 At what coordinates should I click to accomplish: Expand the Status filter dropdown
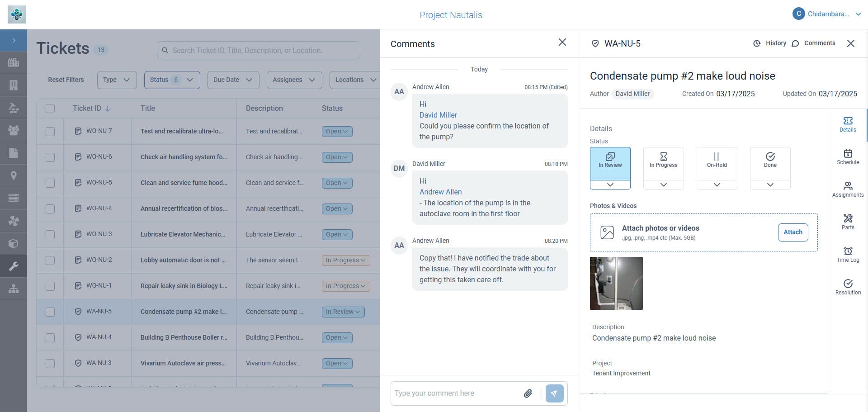click(x=172, y=80)
